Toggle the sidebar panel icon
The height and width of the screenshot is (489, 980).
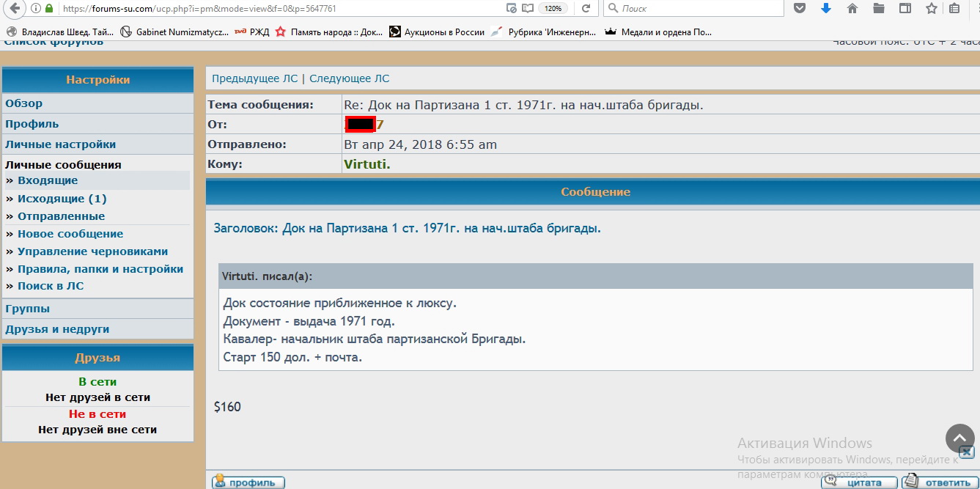point(905,9)
